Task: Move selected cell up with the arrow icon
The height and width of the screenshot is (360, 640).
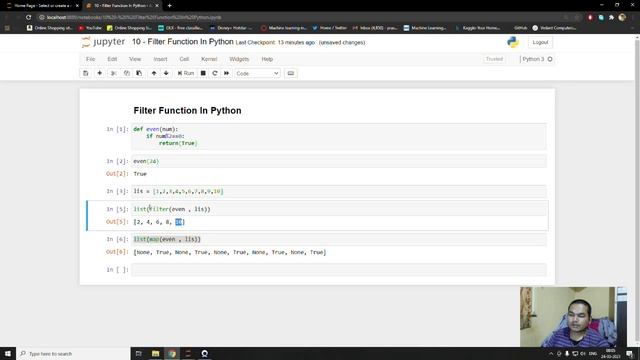Action: [x=154, y=73]
